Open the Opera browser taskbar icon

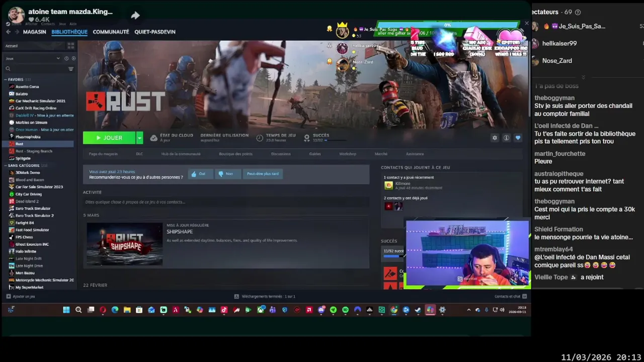(x=103, y=310)
